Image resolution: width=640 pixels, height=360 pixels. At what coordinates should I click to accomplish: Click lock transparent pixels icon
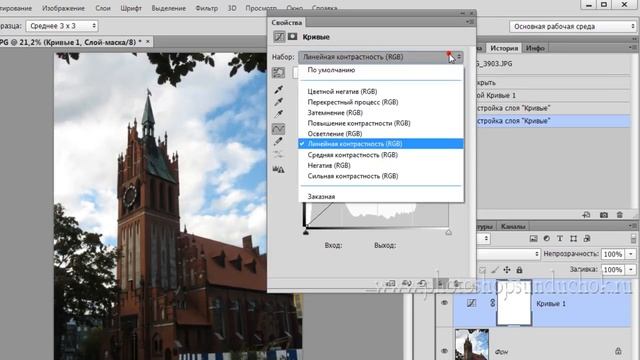[482, 270]
